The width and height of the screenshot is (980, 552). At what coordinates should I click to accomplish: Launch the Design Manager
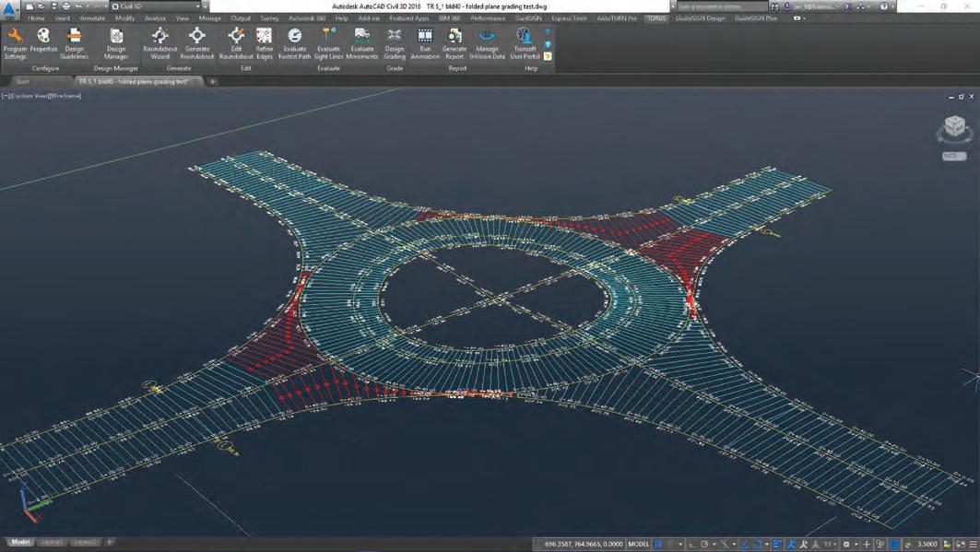(x=115, y=43)
